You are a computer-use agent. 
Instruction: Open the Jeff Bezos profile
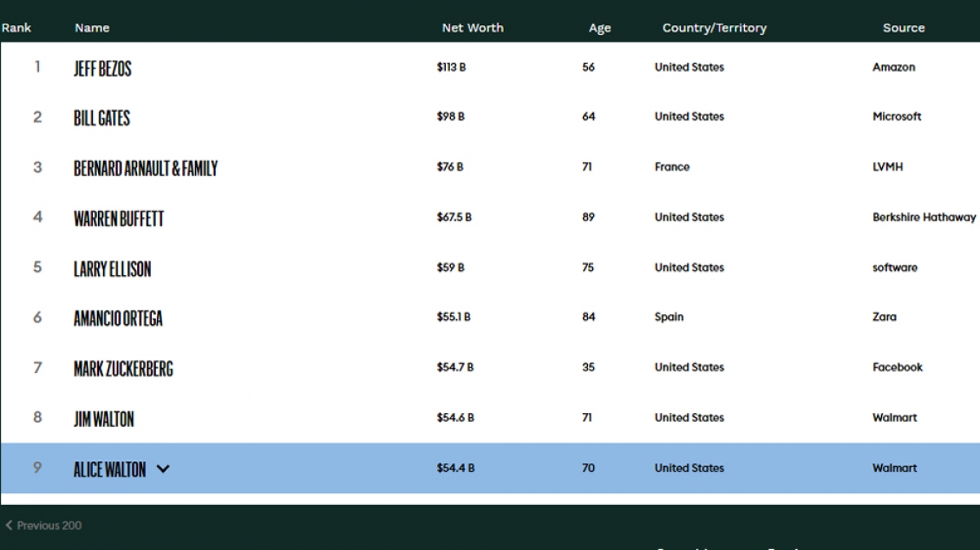(102, 69)
